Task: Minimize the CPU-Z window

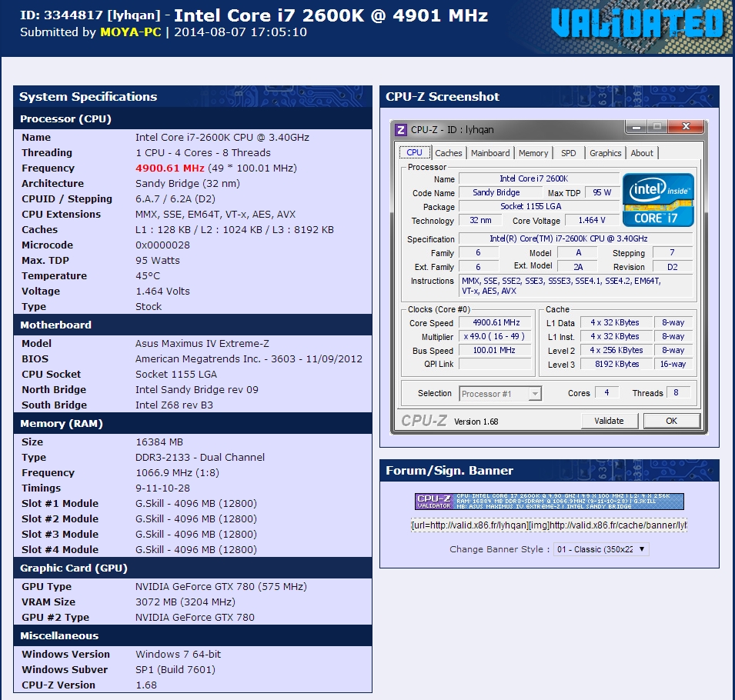Action: pyautogui.click(x=636, y=126)
